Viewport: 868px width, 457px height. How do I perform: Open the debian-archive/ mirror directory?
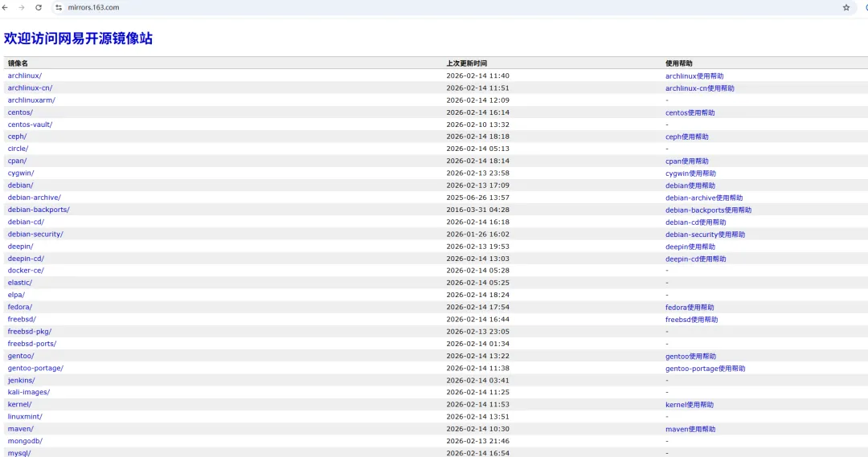tap(35, 198)
